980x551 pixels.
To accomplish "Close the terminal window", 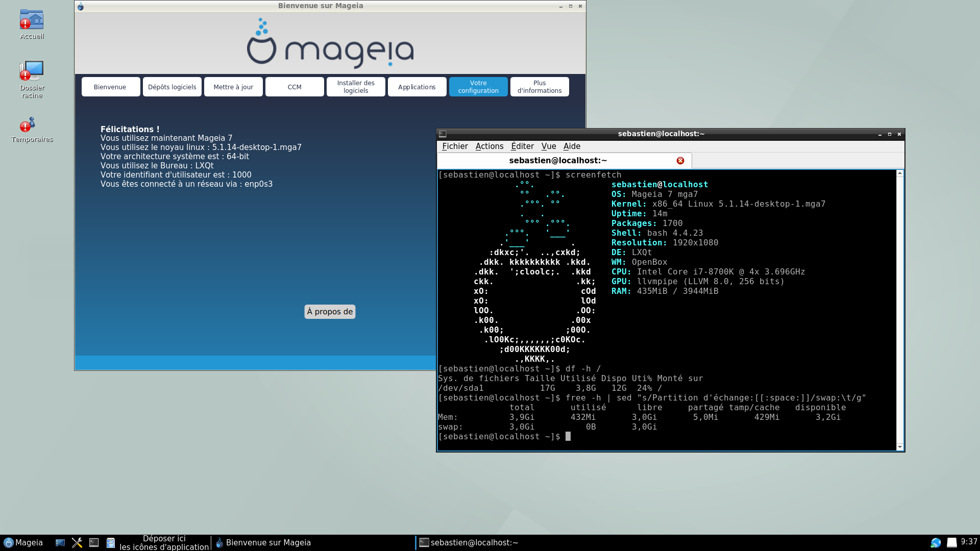I will click(x=899, y=134).
